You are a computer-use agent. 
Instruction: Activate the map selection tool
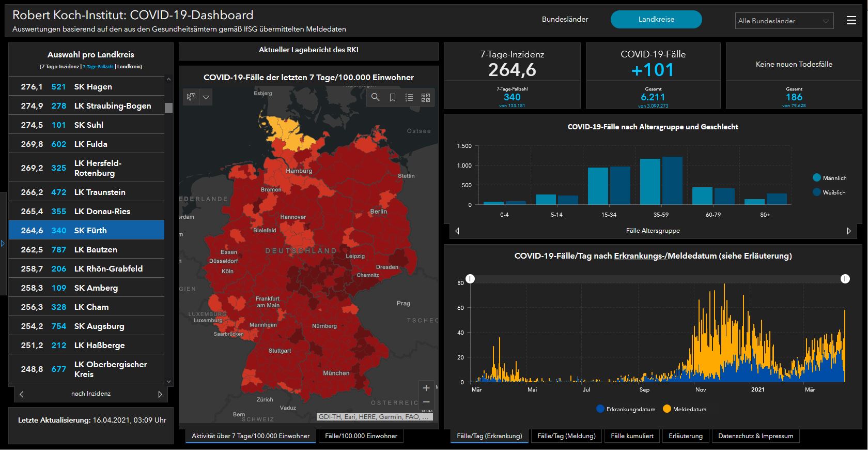tap(191, 97)
